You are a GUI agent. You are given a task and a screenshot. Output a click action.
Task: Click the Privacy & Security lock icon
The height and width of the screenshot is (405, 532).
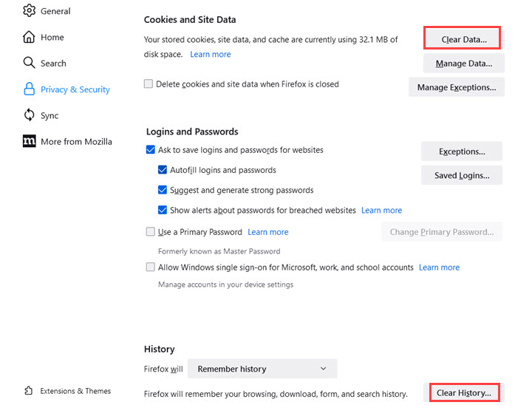point(30,89)
